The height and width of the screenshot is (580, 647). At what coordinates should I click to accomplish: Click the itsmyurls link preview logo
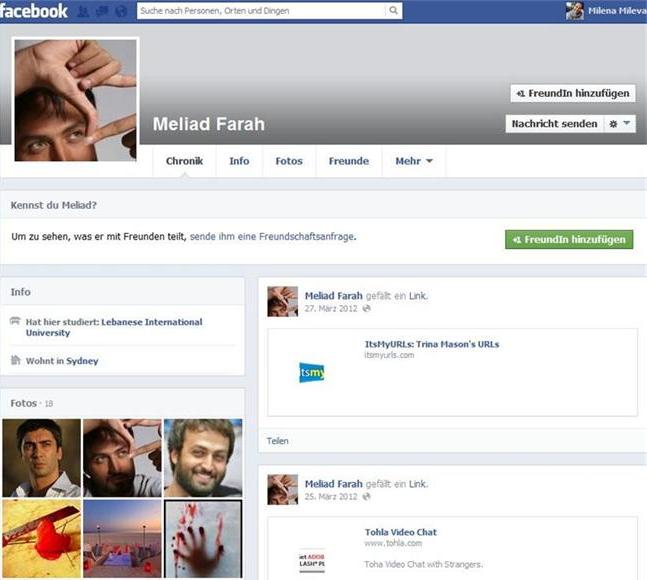312,373
